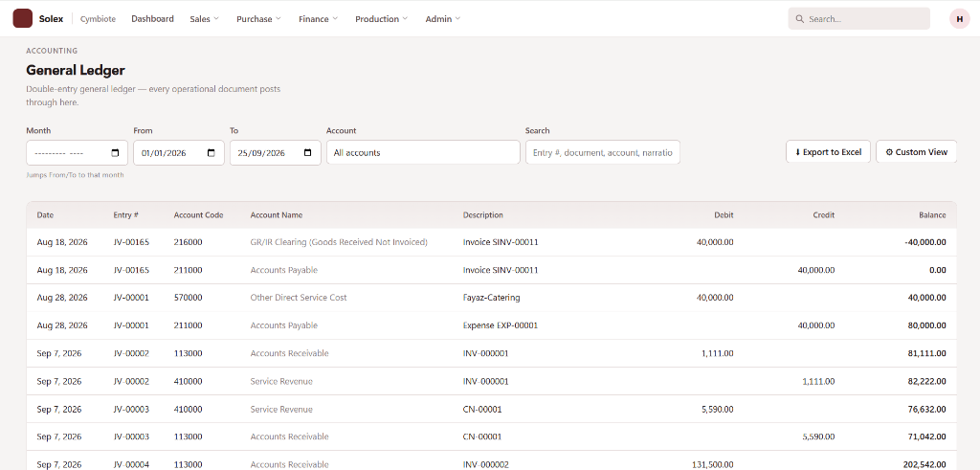The height and width of the screenshot is (470, 980).
Task: Click the Description column header
Action: pos(482,215)
